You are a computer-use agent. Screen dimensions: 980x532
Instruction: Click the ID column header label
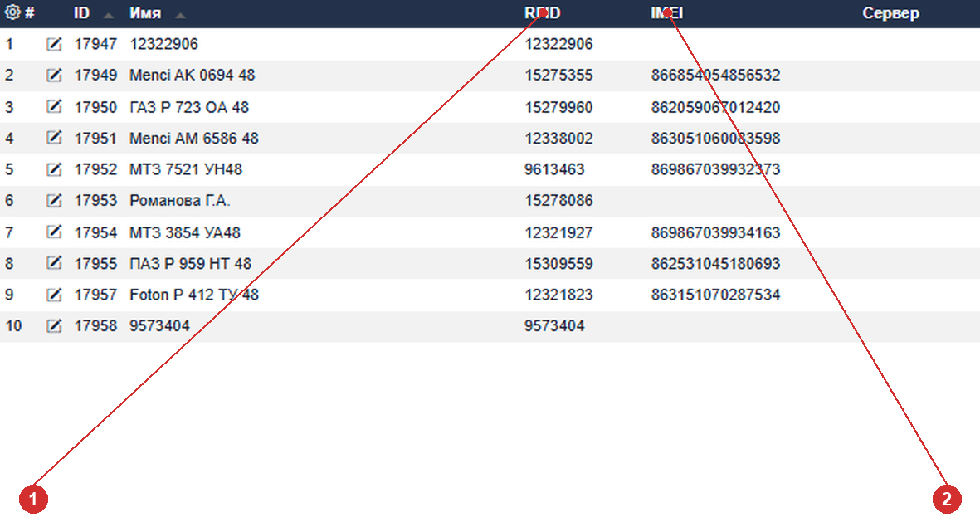click(82, 13)
